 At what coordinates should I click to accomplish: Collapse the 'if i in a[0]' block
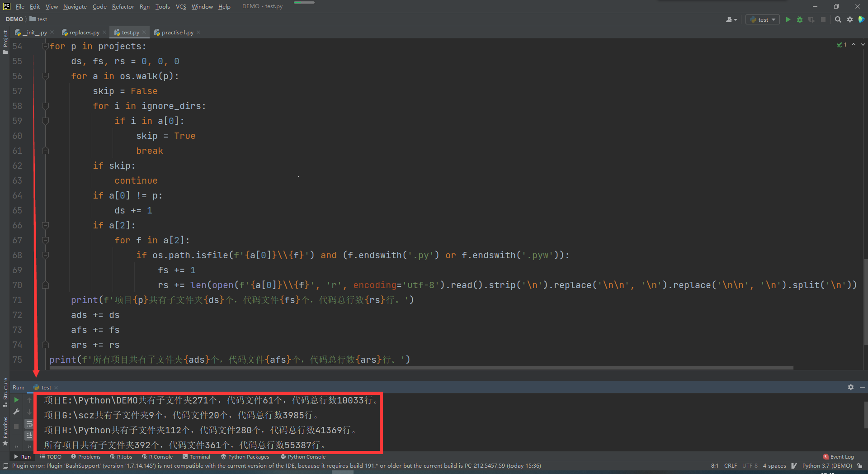(x=45, y=121)
